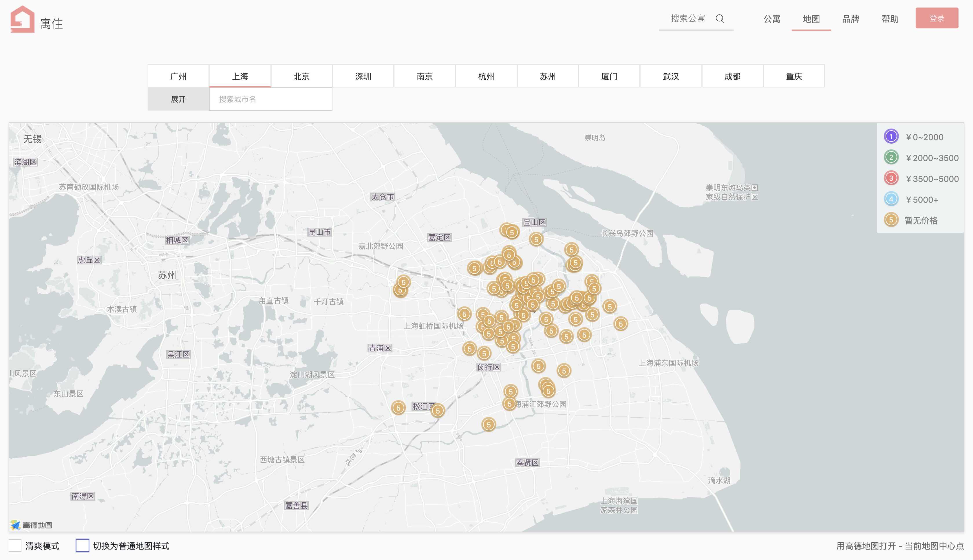The image size is (973, 560).
Task: Toggle 切换为普通地图样式 checkbox
Action: coord(82,546)
